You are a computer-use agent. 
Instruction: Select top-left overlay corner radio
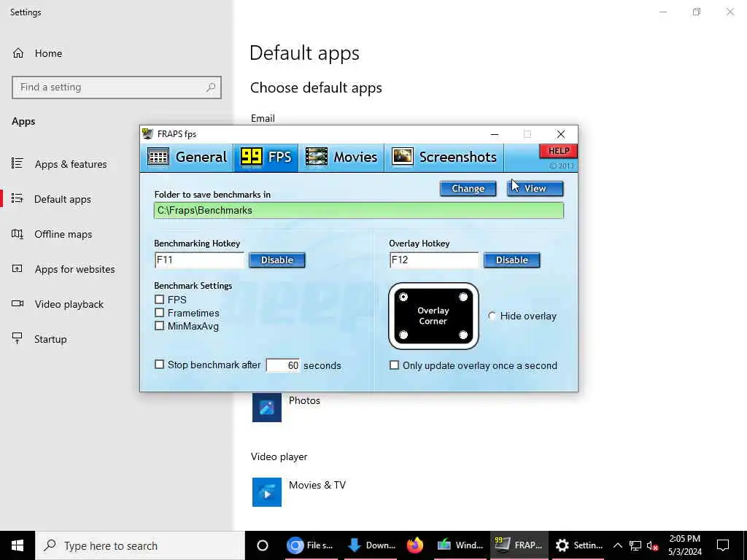[x=403, y=297]
